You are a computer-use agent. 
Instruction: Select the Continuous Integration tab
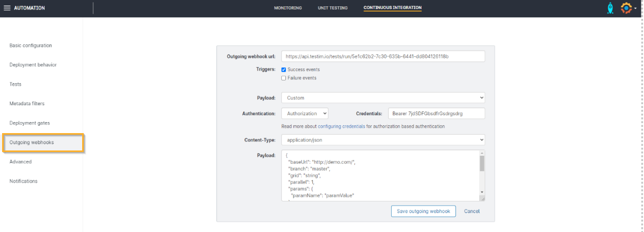(392, 8)
